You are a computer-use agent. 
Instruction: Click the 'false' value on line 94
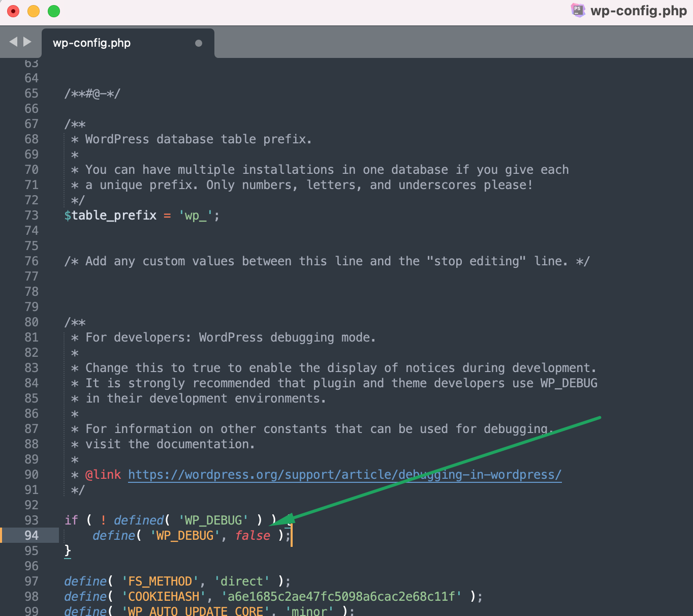[253, 536]
